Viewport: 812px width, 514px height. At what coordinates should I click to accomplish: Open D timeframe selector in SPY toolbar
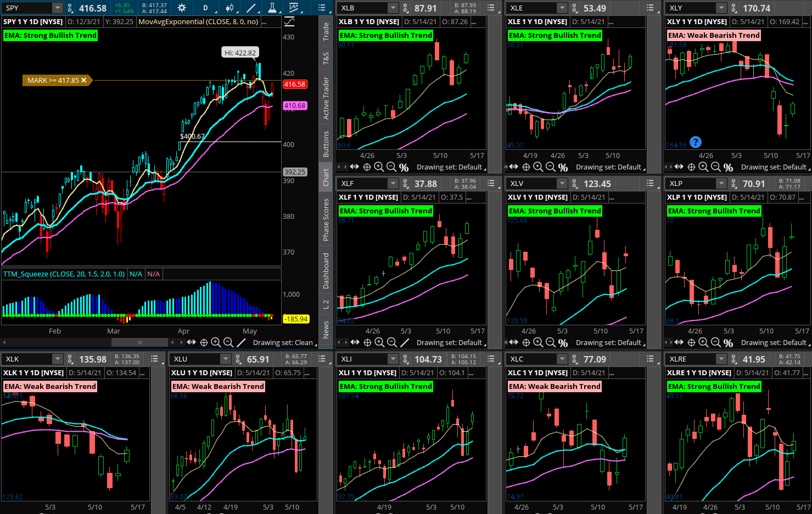pyautogui.click(x=206, y=8)
